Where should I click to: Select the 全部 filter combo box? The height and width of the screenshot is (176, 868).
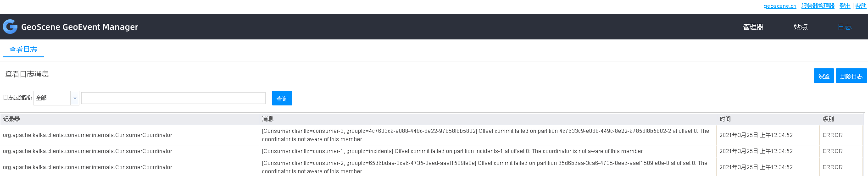pos(56,98)
